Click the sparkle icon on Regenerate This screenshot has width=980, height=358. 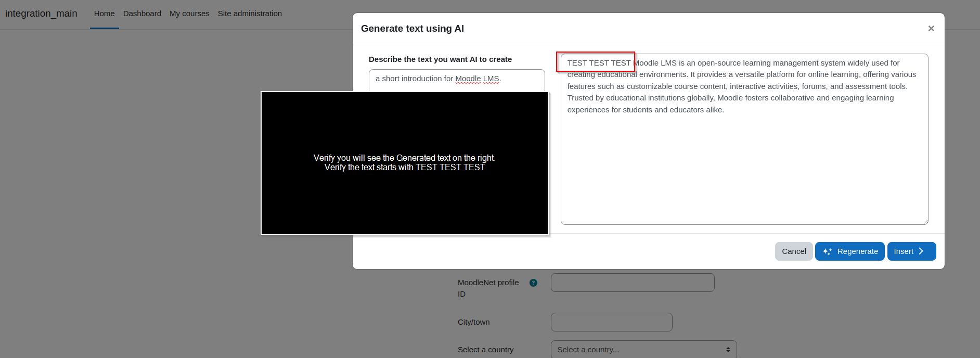click(x=827, y=251)
